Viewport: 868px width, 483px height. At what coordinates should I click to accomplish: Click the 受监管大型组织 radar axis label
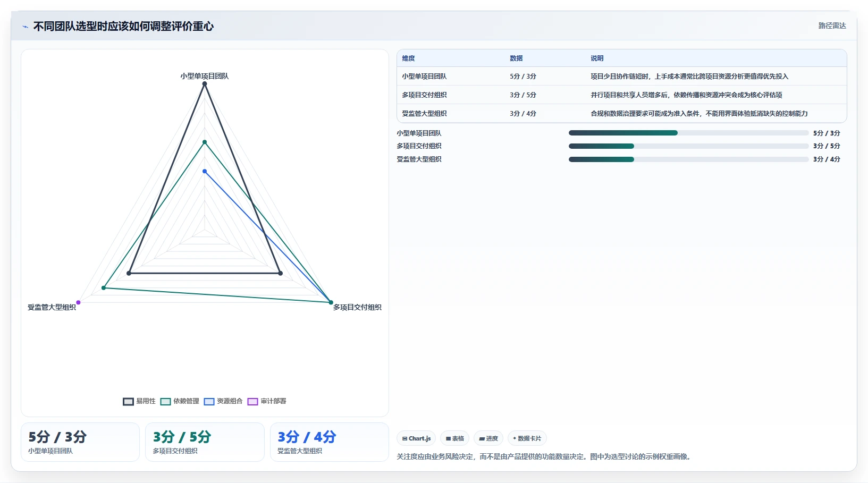pos(52,307)
